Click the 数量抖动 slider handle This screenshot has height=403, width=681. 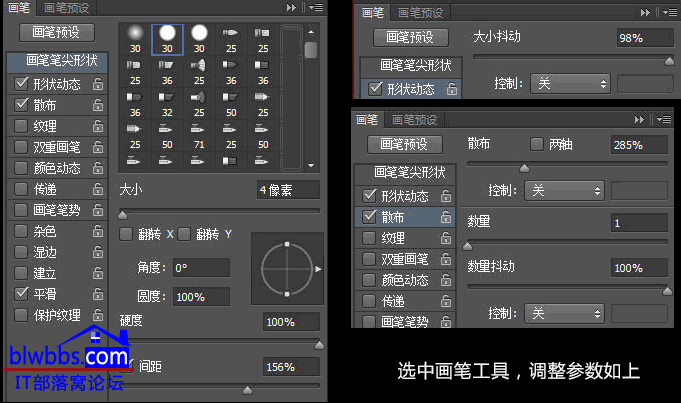coord(667,291)
